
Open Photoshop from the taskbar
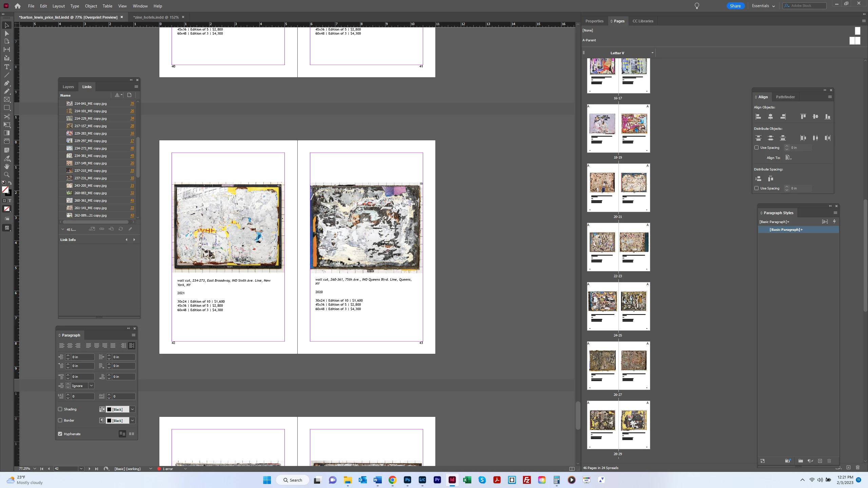tap(407, 480)
